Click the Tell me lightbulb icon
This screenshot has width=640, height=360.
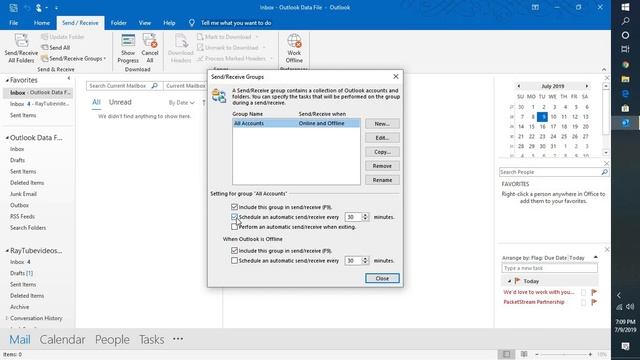[x=191, y=23]
